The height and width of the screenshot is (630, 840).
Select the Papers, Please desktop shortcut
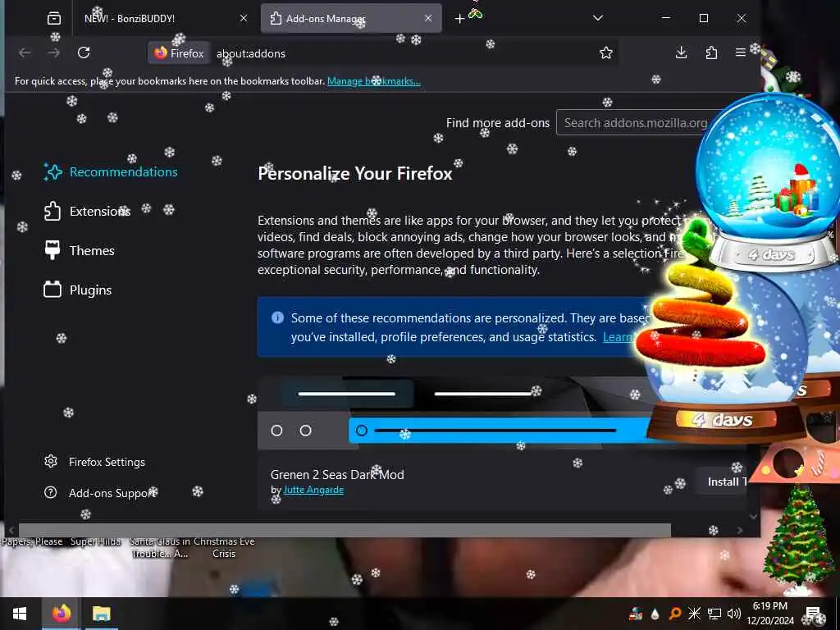tap(32, 541)
